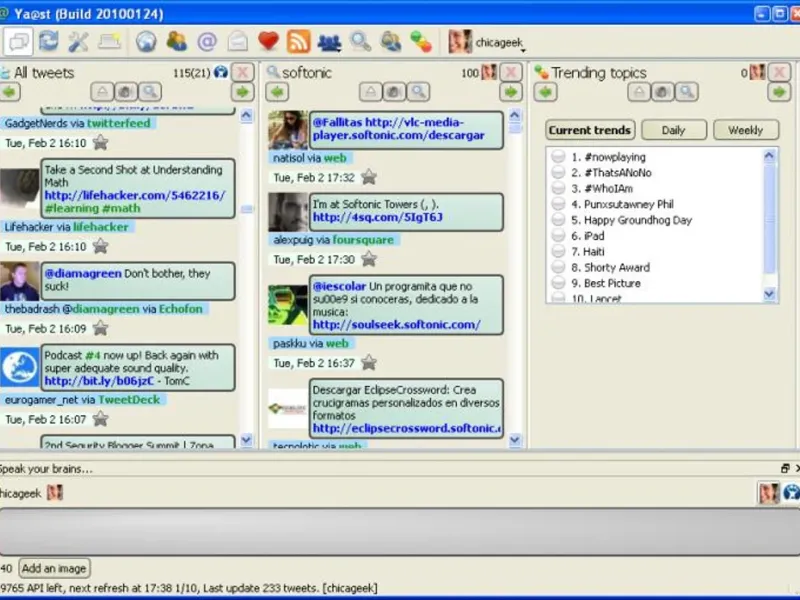This screenshot has height=600, width=800.
Task: Close the Trending topics column
Action: [780, 72]
